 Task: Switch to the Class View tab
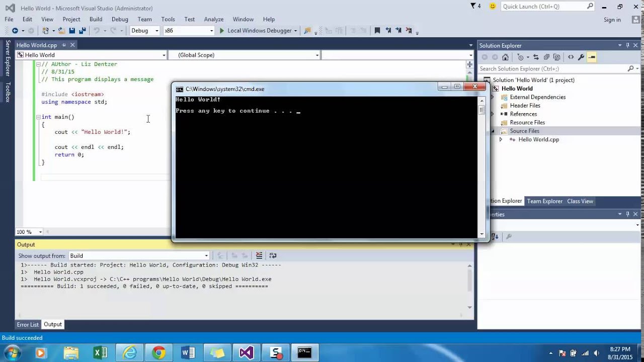(x=580, y=201)
